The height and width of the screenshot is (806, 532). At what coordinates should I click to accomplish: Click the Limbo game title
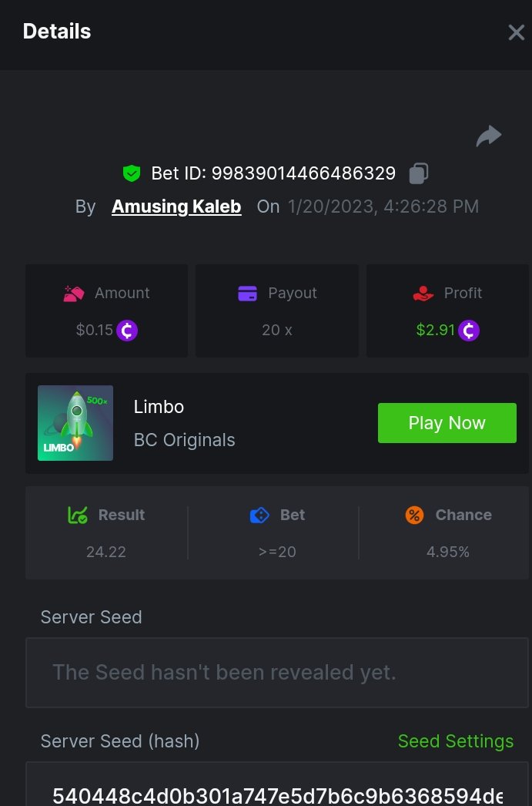click(159, 407)
